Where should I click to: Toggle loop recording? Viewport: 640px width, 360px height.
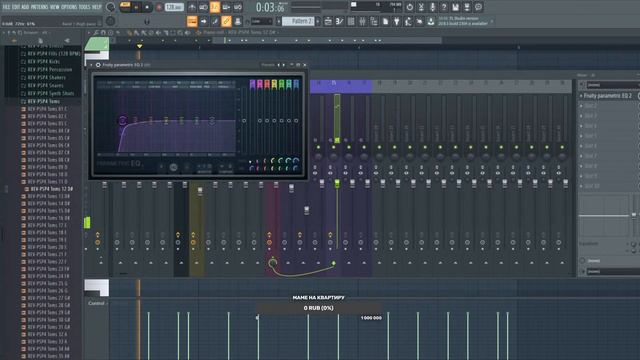[x=238, y=7]
